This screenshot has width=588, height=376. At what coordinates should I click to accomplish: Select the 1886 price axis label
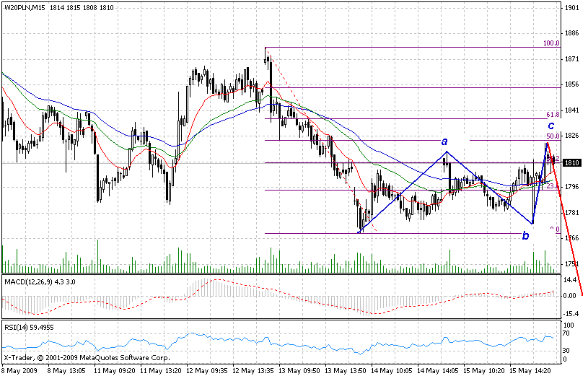tap(572, 34)
